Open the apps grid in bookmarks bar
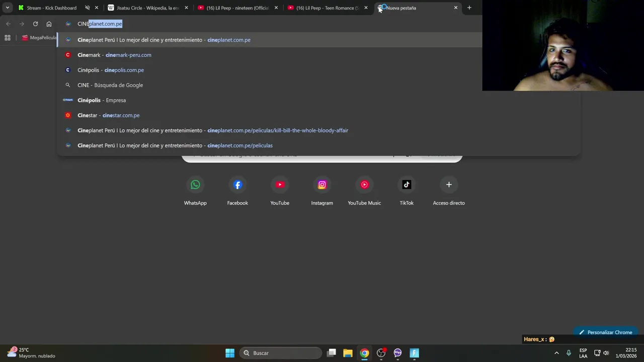The image size is (644, 362). point(8,38)
